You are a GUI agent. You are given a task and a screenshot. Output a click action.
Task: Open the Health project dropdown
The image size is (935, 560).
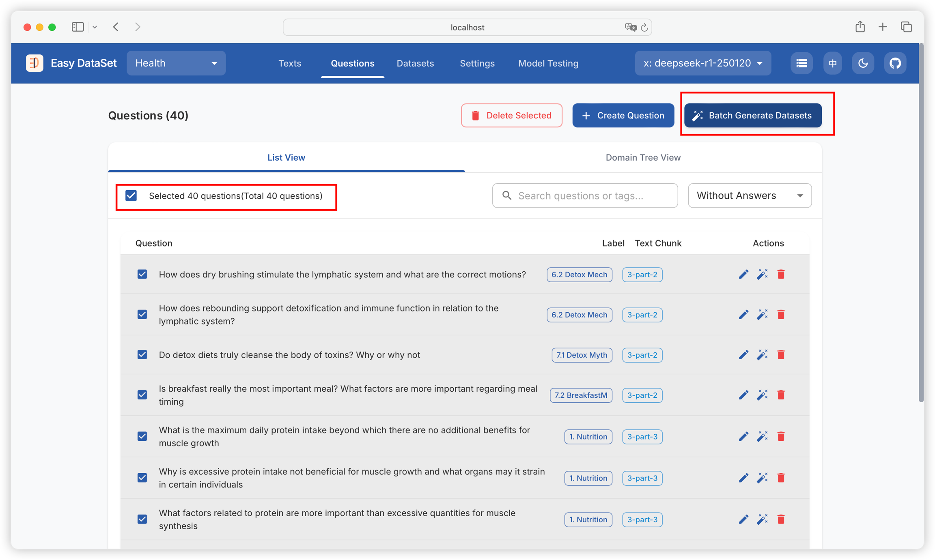click(176, 63)
